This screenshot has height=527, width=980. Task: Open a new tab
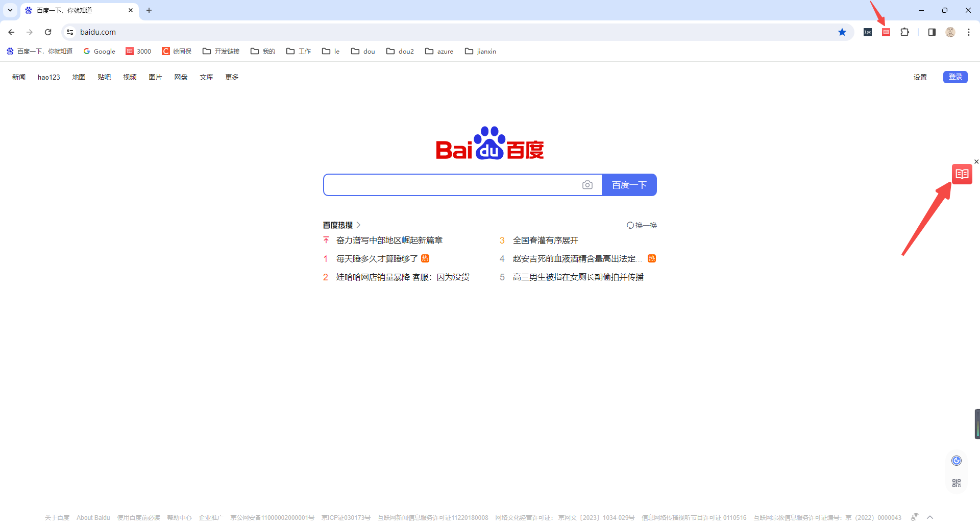(149, 10)
